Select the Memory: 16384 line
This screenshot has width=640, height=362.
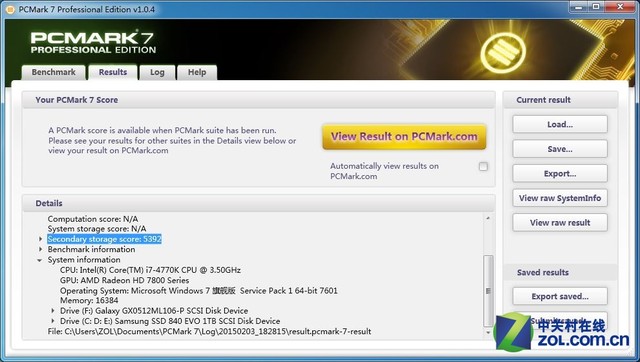click(x=89, y=300)
